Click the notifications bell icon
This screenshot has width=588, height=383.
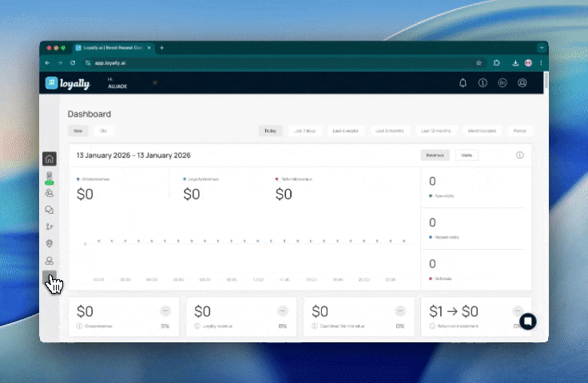coord(463,83)
